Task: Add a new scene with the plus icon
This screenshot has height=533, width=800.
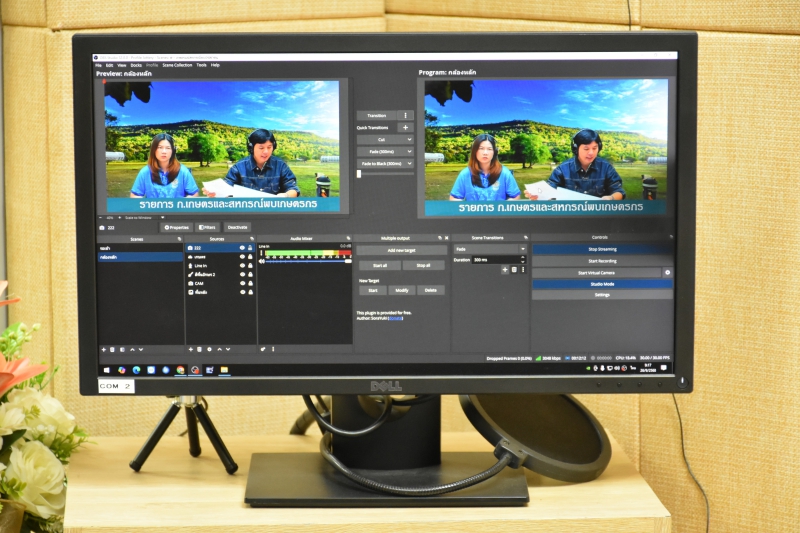Action: click(103, 349)
